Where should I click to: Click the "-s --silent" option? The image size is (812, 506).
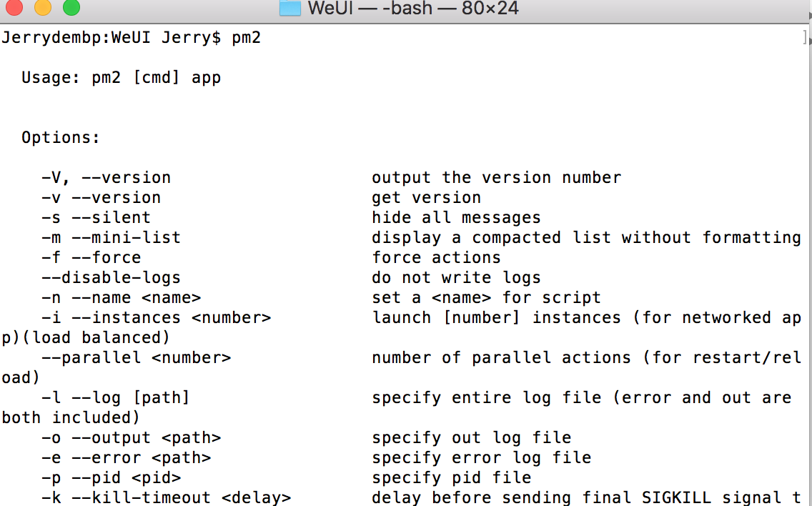(x=96, y=218)
